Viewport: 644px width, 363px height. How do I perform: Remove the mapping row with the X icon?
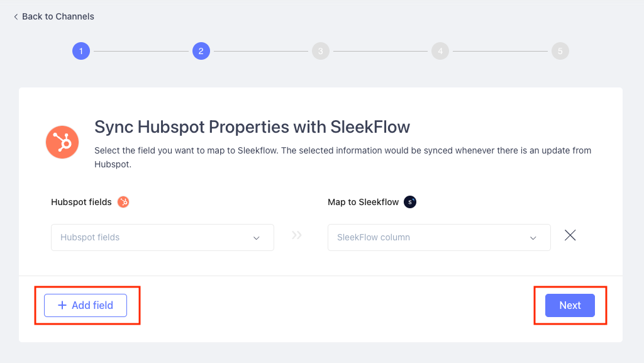pyautogui.click(x=570, y=235)
